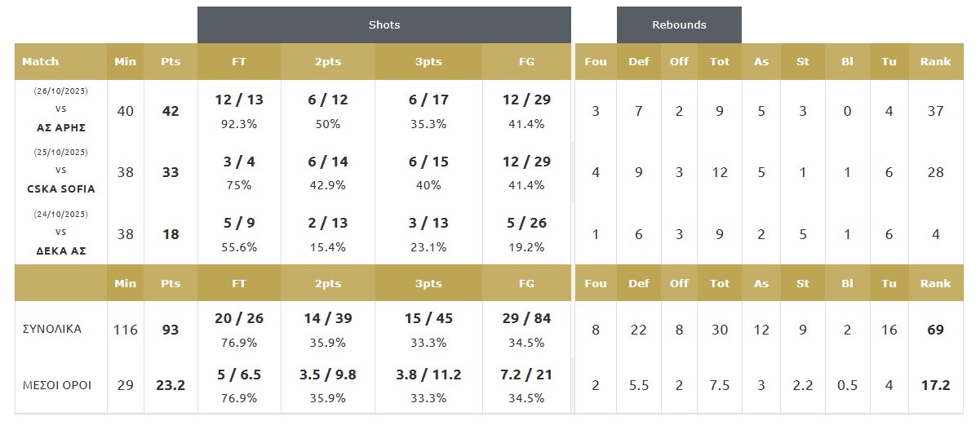This screenshot has width=980, height=430.
Task: Click the Rebounds group header
Action: (x=679, y=24)
